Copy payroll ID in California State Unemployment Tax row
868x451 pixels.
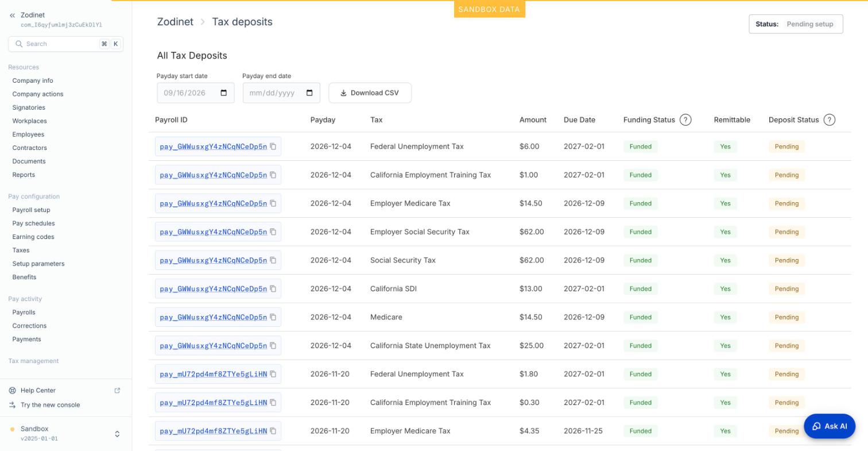[273, 346]
